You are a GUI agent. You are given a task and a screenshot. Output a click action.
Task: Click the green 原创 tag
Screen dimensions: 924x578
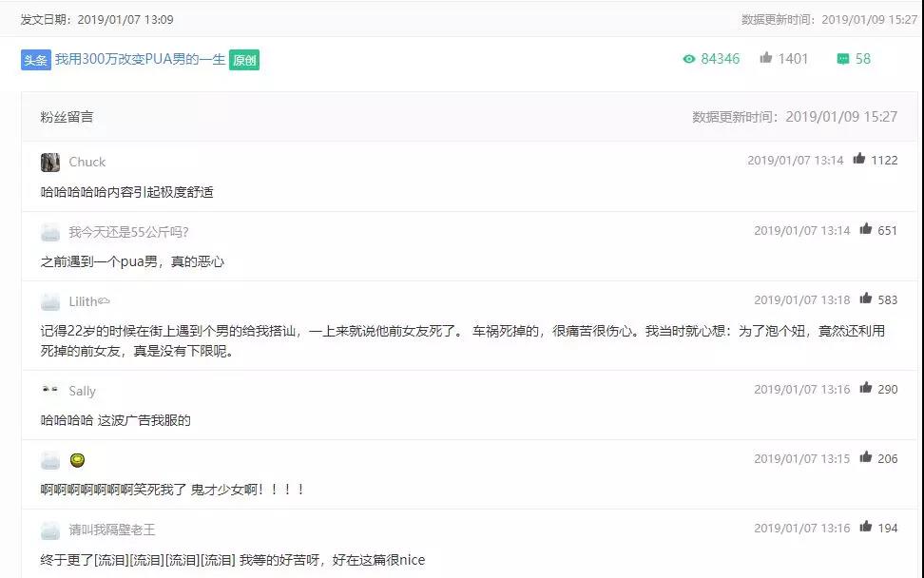(x=244, y=60)
